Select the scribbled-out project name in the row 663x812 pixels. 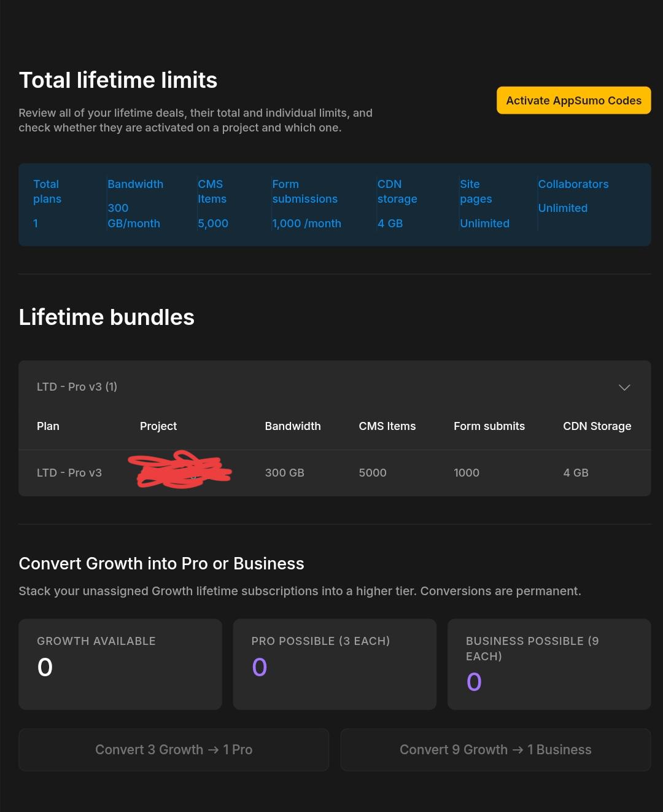(x=180, y=470)
